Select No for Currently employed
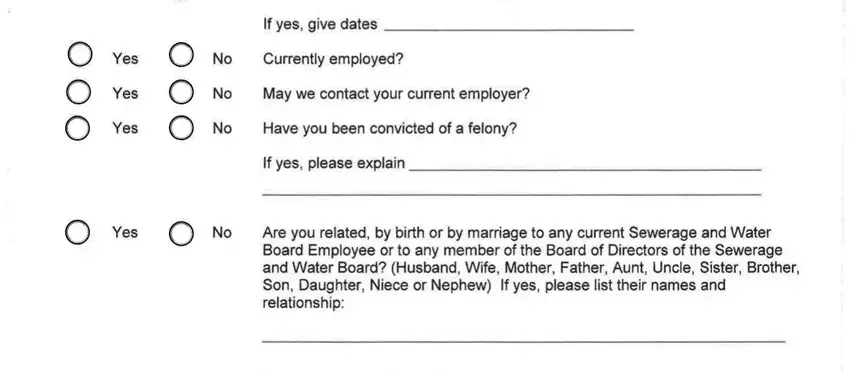 tap(181, 55)
